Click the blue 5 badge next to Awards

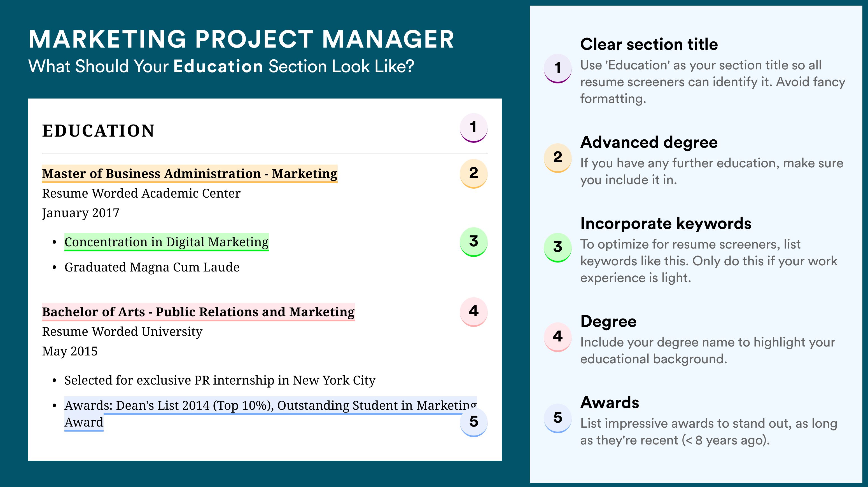[558, 418]
